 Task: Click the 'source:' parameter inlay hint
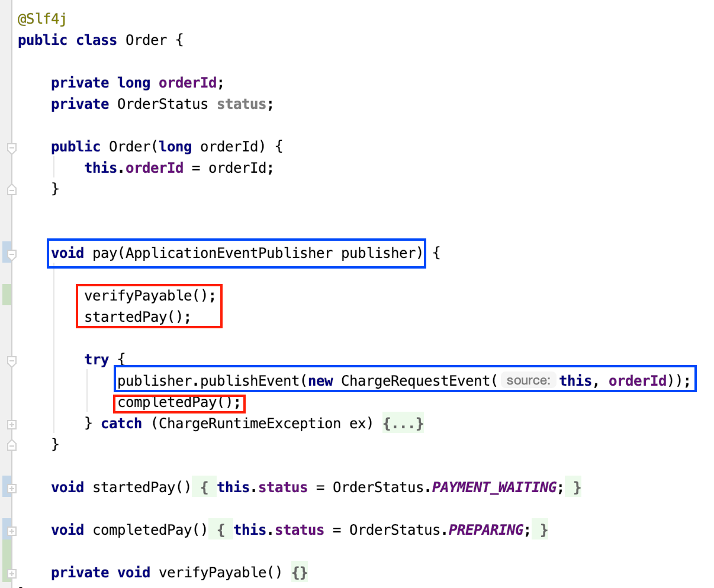pos(529,380)
